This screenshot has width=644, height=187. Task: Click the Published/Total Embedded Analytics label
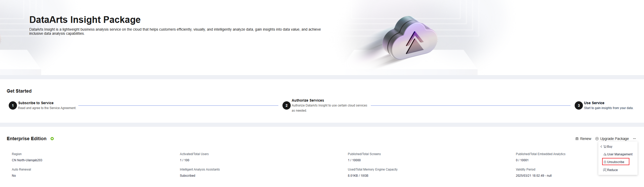(541, 154)
